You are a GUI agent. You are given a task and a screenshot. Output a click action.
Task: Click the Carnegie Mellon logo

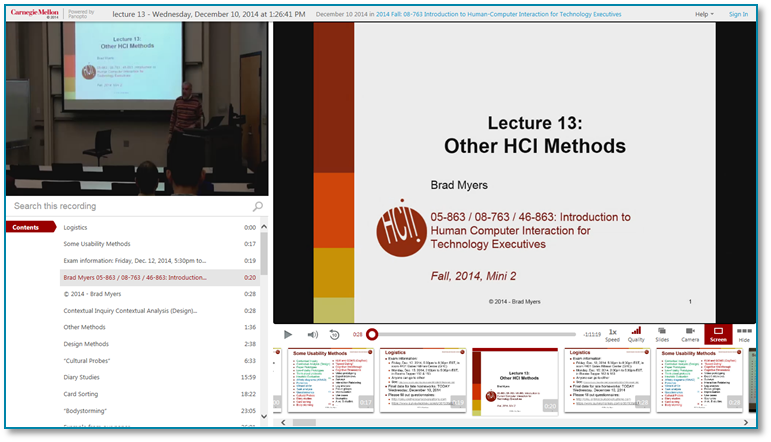tap(34, 13)
